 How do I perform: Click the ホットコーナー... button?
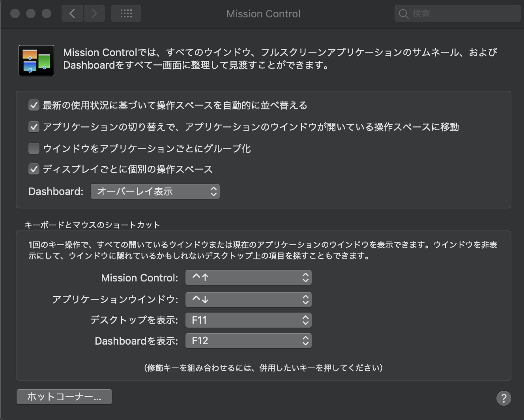pos(64,397)
